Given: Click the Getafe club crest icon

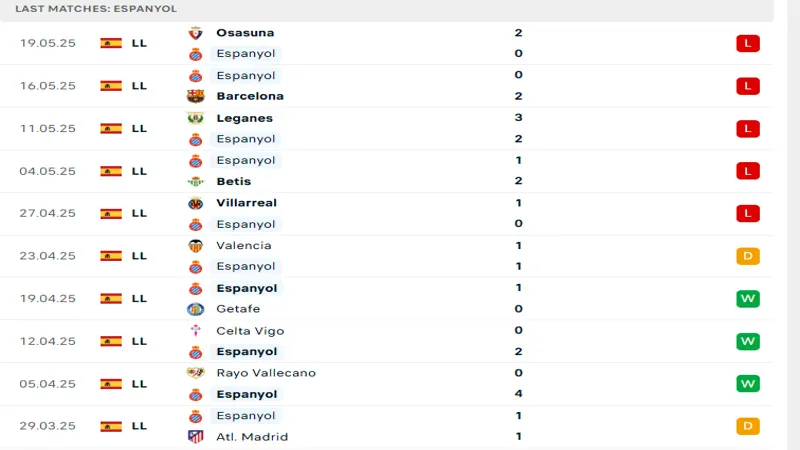Looking at the screenshot, I should click(195, 309).
